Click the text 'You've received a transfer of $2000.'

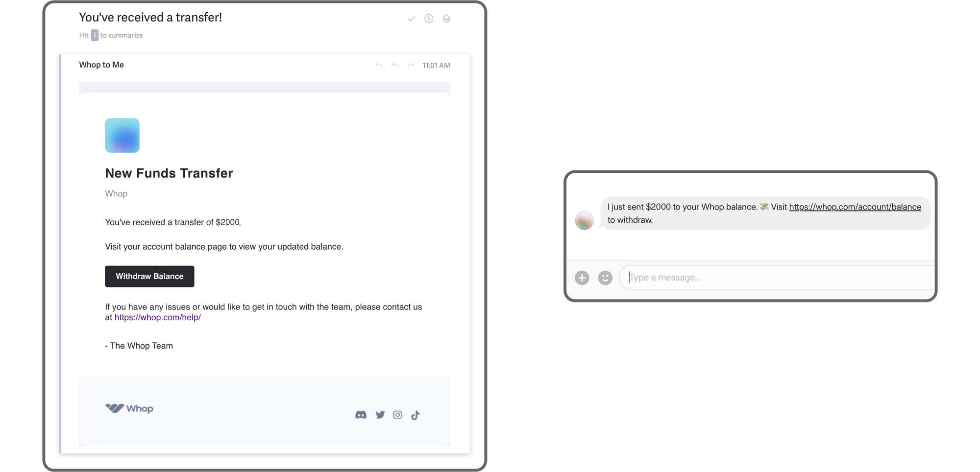(173, 222)
